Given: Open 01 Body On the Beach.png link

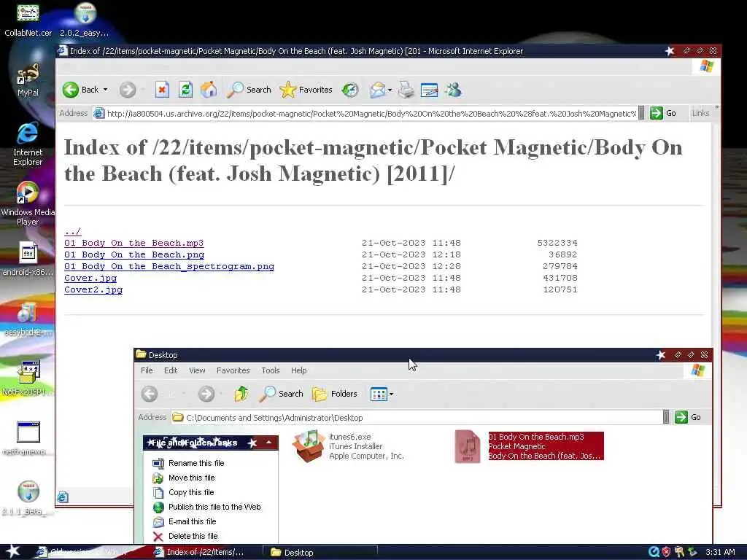Looking at the screenshot, I should [134, 254].
